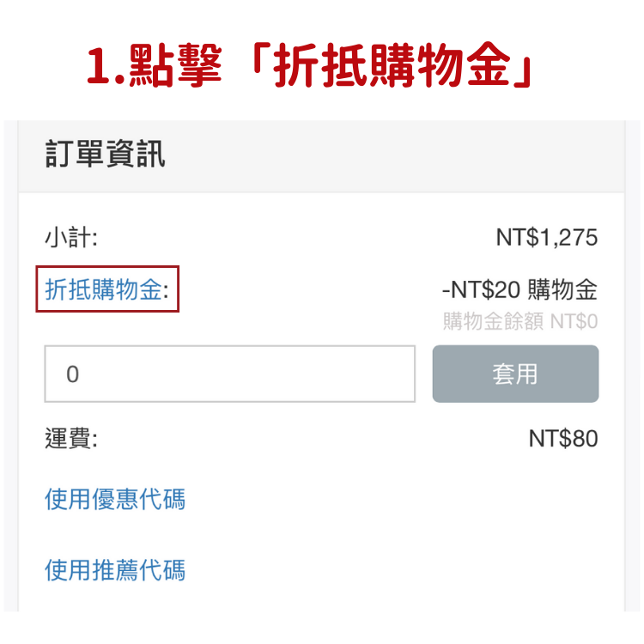The height and width of the screenshot is (644, 644).
Task: Click the colon after the 折抵購物金 link
Action: click(x=166, y=290)
